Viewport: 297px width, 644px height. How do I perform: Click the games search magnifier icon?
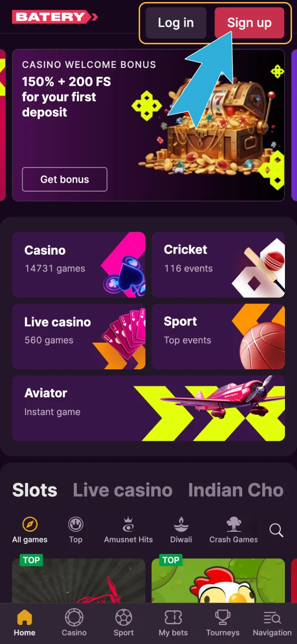click(x=276, y=530)
